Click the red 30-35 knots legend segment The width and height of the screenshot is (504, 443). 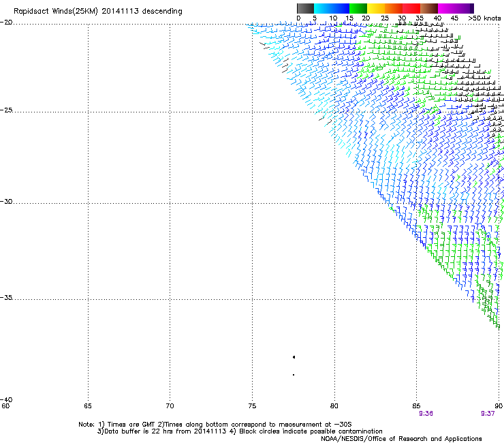pyautogui.click(x=411, y=8)
